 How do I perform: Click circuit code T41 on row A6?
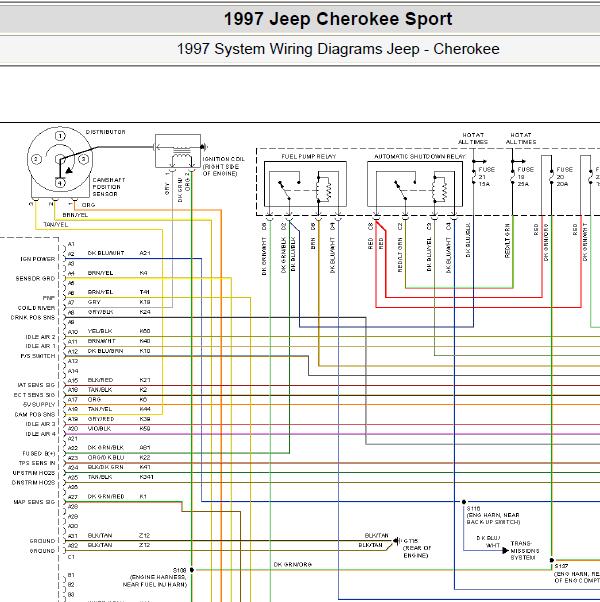[145, 292]
